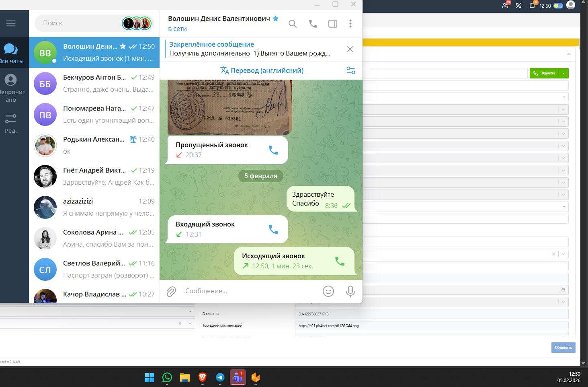Click the 'Здравствуйте Спасибо' message
Image resolution: width=588 pixels, height=387 pixels.
321,199
